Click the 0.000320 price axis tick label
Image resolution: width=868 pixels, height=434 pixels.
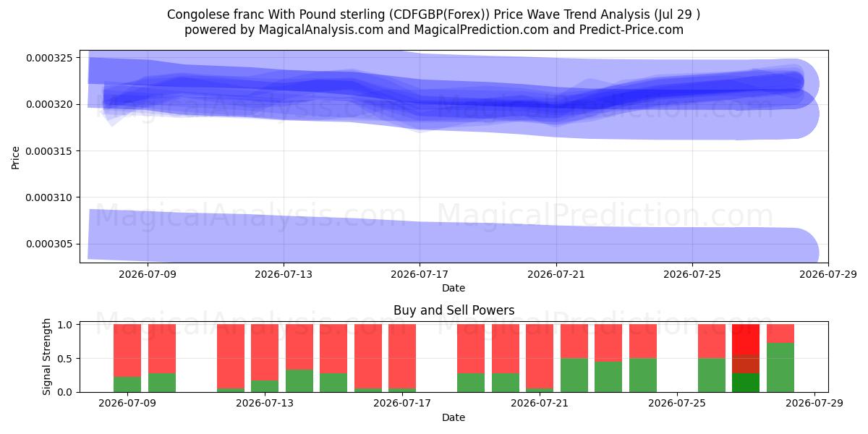click(x=49, y=104)
